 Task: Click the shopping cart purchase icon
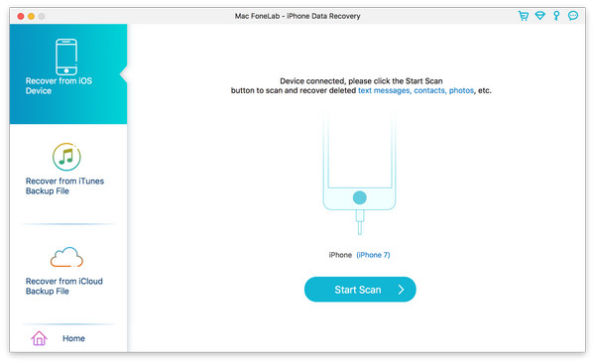point(524,16)
